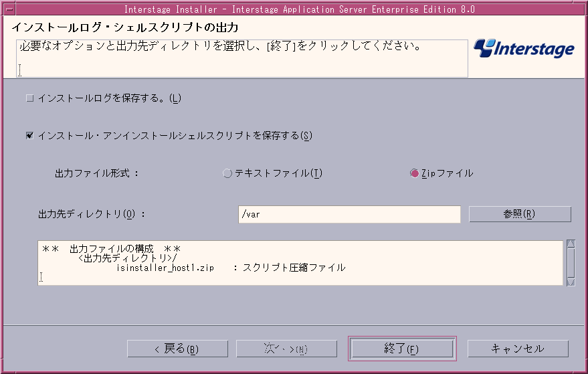Screen dimensions: 588x374
Task: Finish with the 終了(F) button
Action: pyautogui.click(x=402, y=349)
